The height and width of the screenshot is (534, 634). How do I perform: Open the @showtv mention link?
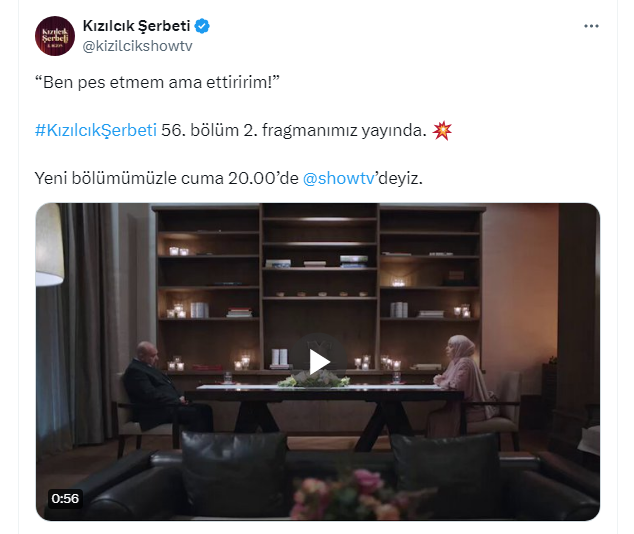339,178
